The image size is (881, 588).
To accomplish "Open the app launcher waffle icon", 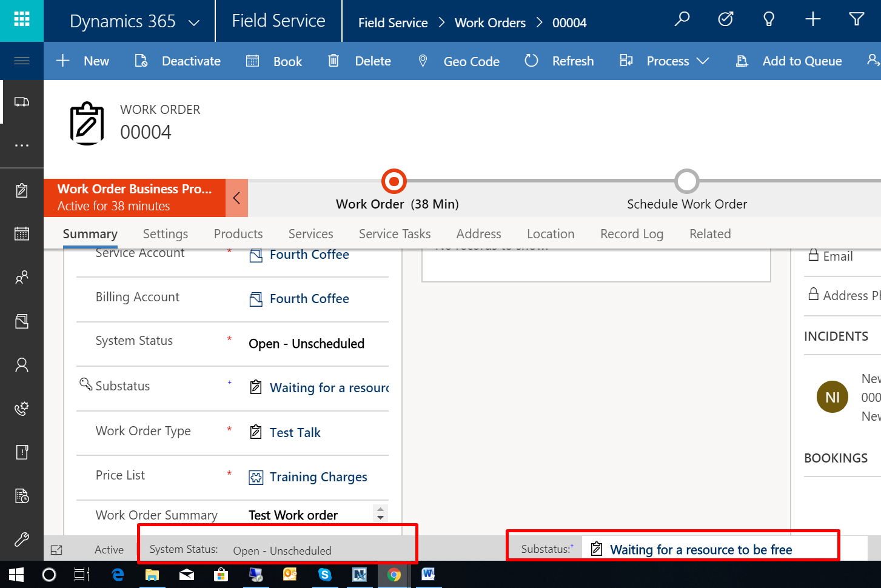I will 21,21.
